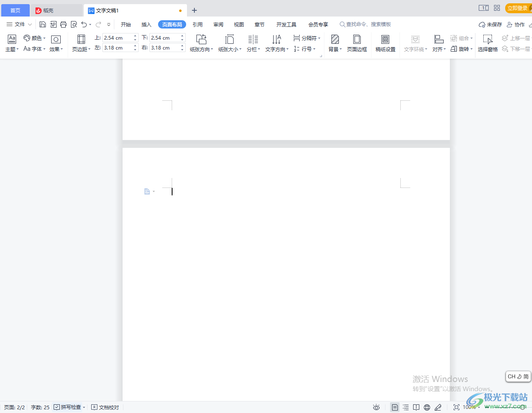532x413 pixels.
Task: Switch to the 章节 ribbon tab
Action: pos(260,24)
